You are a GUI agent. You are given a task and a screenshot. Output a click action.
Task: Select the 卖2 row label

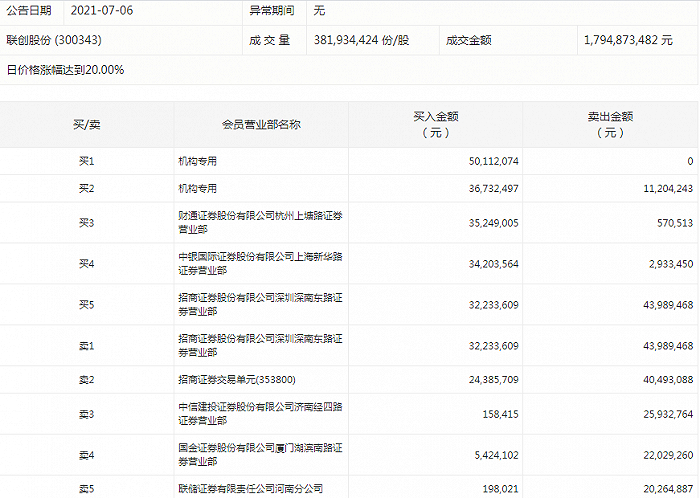(87, 380)
